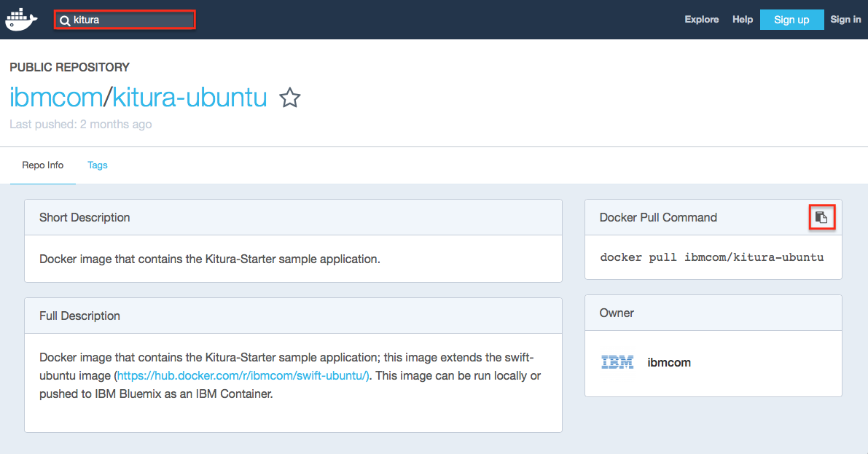Star the kitura-ubuntu repository
The width and height of the screenshot is (868, 454).
[x=289, y=98]
